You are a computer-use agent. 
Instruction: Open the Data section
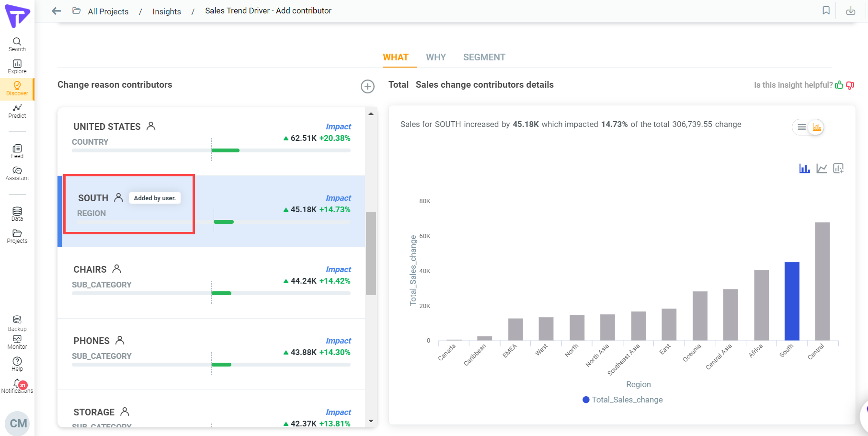(x=17, y=214)
